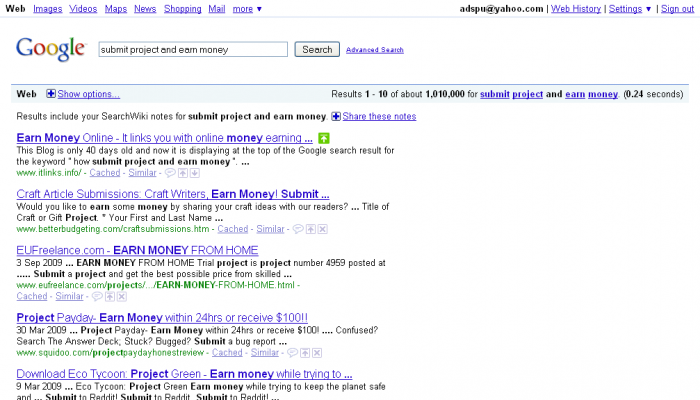
Task: Open the Craft Article Submissions result title
Action: tap(173, 194)
